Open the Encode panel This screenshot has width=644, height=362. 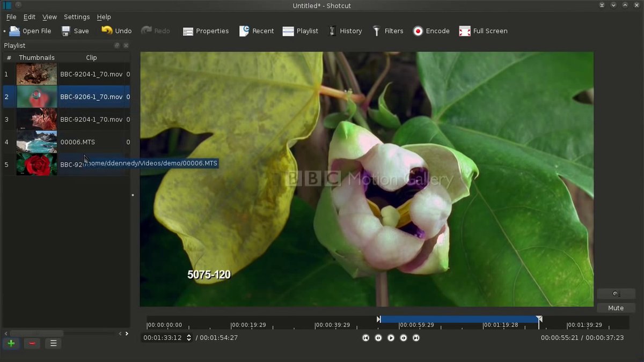(x=431, y=31)
